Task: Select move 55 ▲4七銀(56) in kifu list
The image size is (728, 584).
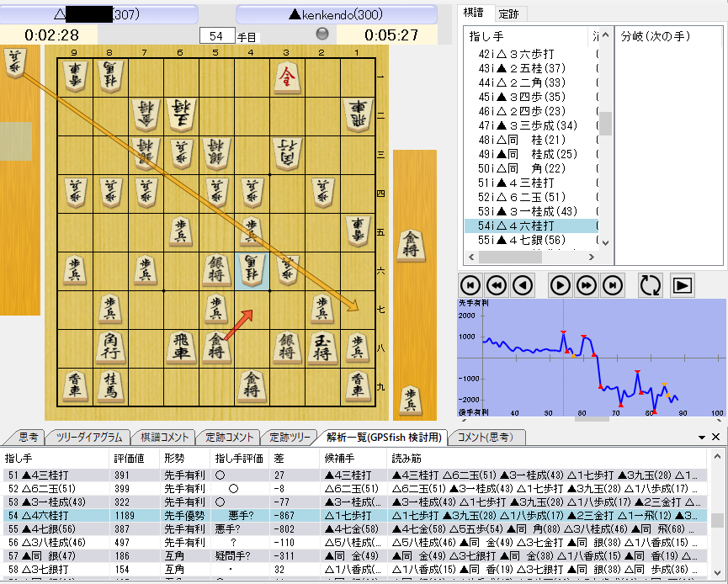Action: (x=531, y=240)
